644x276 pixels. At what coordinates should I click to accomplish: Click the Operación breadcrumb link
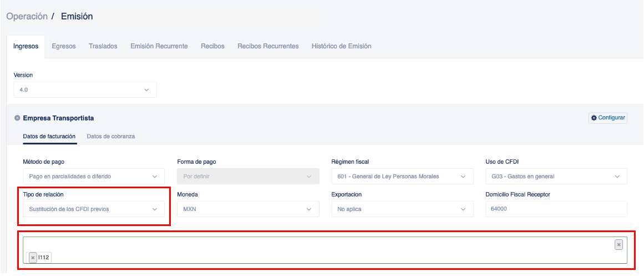[x=27, y=17]
